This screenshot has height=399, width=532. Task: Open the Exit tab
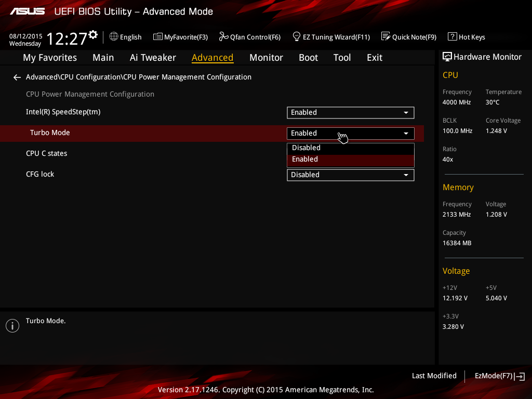click(x=375, y=58)
